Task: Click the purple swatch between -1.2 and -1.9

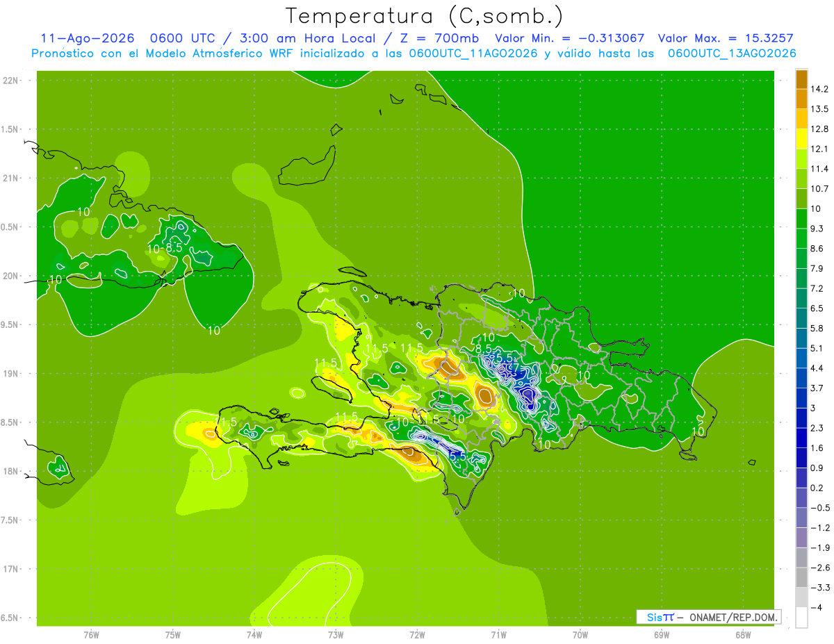Action: (x=801, y=537)
